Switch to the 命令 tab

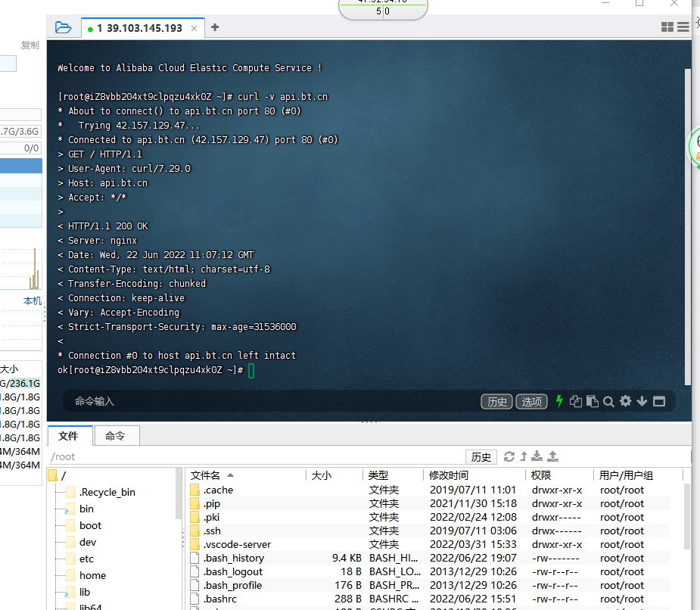coord(117,436)
